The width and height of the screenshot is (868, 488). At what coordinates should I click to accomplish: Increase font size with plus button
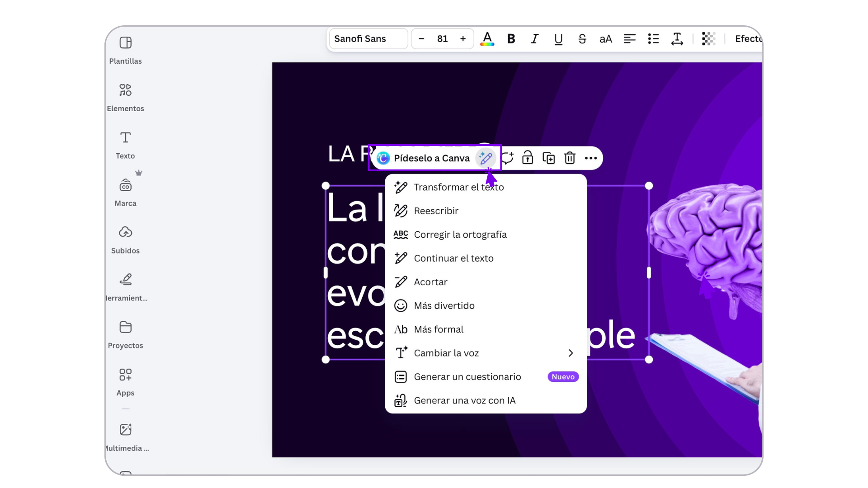pyautogui.click(x=463, y=39)
